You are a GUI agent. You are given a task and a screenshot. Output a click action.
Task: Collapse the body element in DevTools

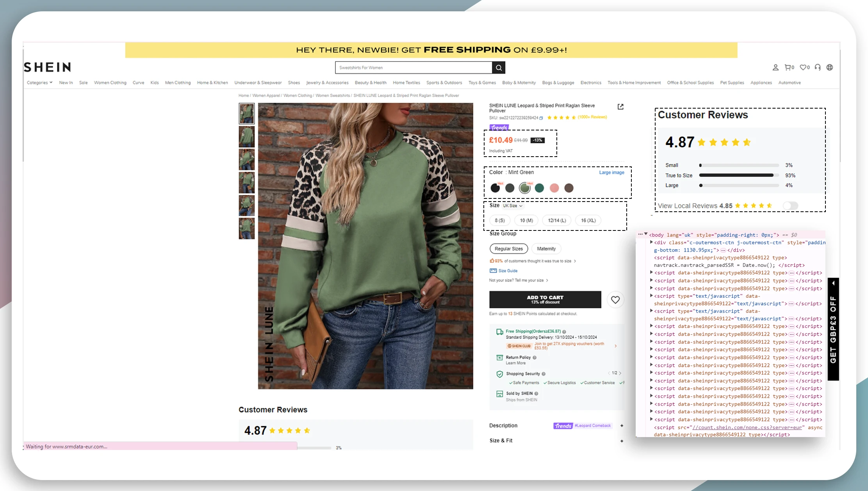pos(646,234)
